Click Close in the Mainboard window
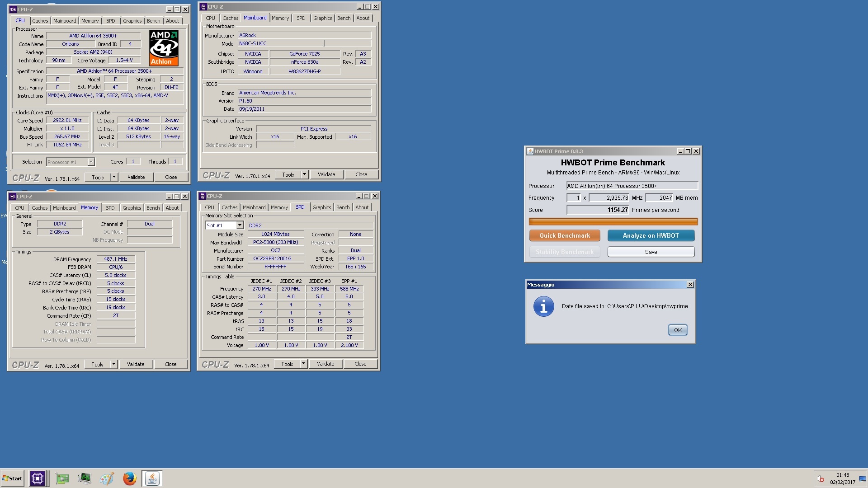The image size is (868, 488). [361, 174]
